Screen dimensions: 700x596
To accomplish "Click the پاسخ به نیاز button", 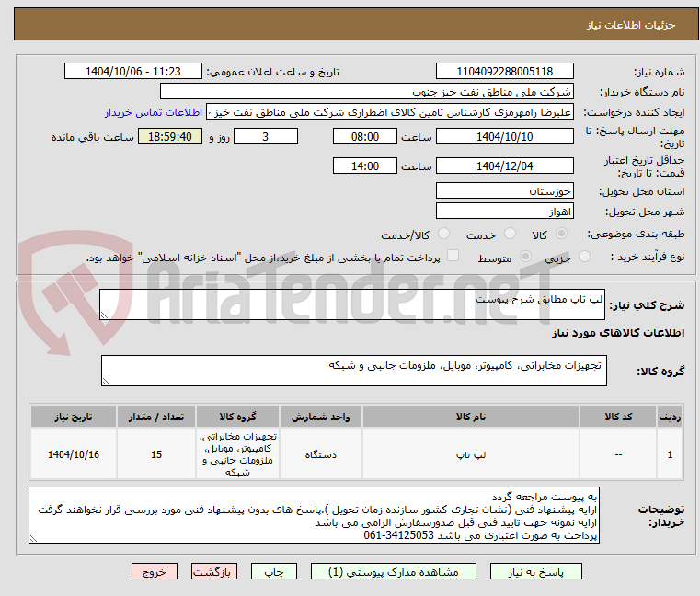I will (x=535, y=571).
